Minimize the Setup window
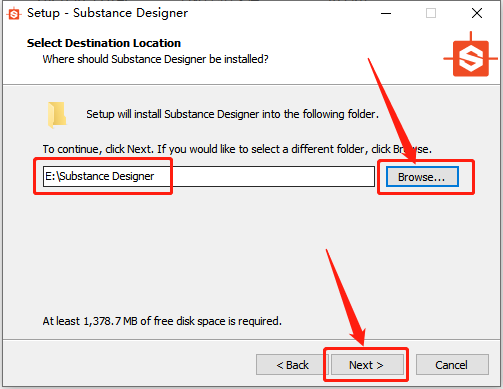The height and width of the screenshot is (389, 503). click(x=386, y=14)
